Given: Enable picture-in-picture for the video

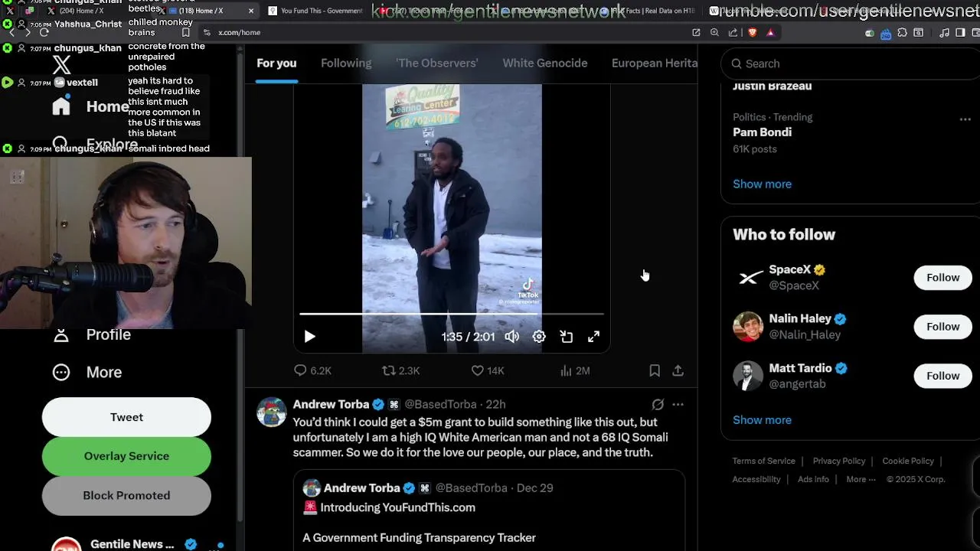Looking at the screenshot, I should click(567, 337).
